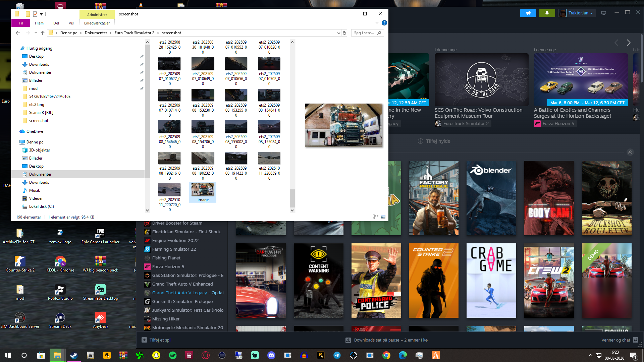The image size is (644, 362).
Task: Open Steam notifications bell
Action: [x=547, y=13]
